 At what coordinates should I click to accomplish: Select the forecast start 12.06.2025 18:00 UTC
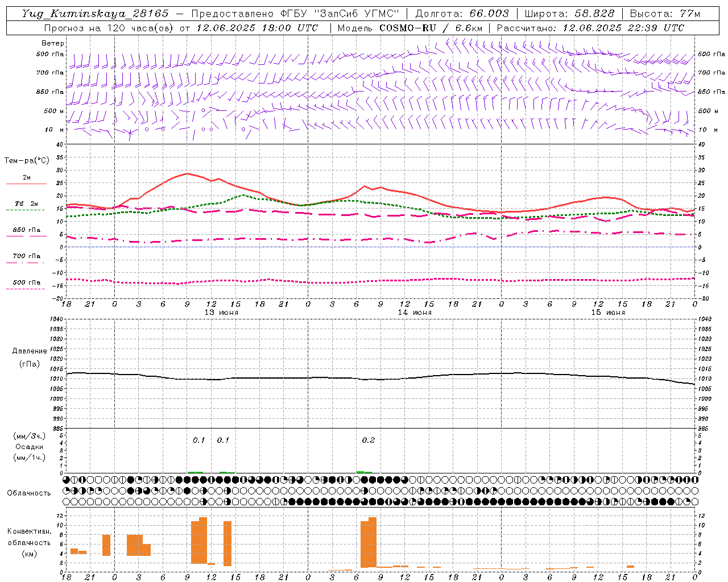click(x=257, y=28)
